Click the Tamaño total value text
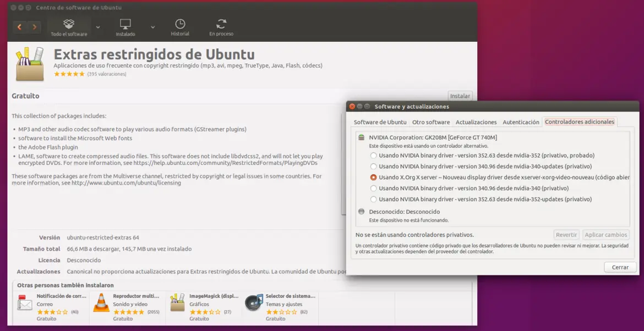 (129, 249)
